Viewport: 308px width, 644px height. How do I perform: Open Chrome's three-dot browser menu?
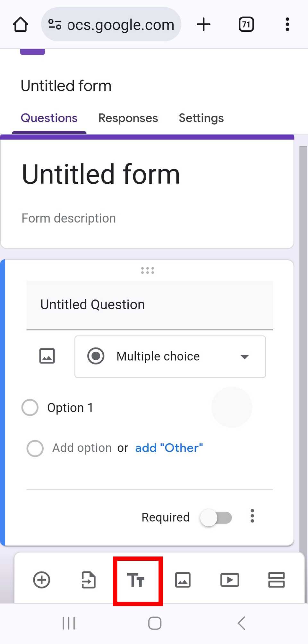(x=287, y=24)
